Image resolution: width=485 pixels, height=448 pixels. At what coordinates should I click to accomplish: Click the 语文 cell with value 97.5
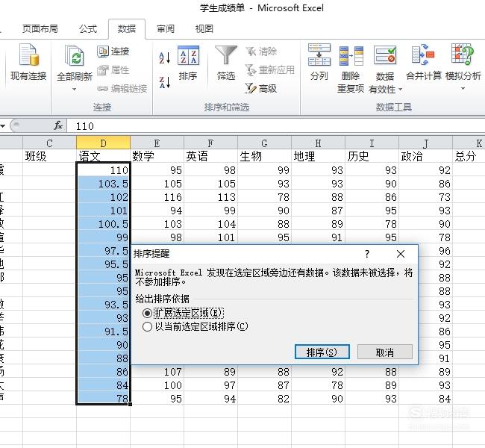pyautogui.click(x=103, y=250)
